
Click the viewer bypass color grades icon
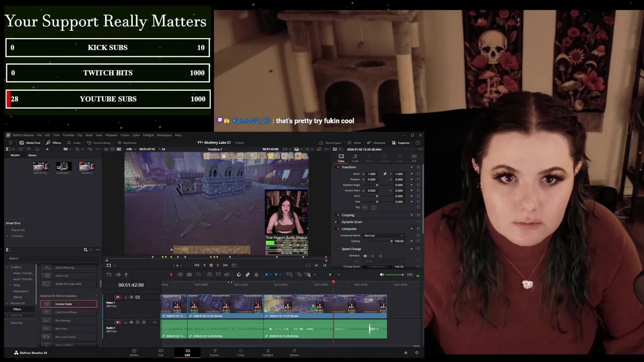pyautogui.click(x=319, y=149)
